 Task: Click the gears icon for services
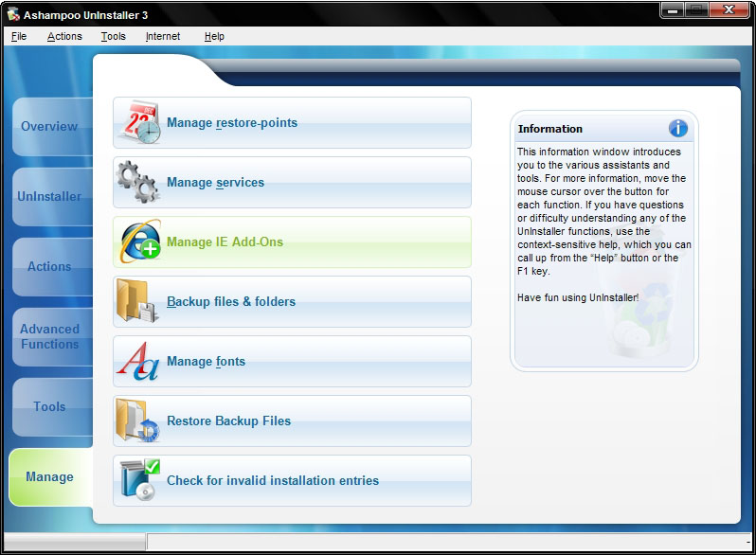coord(137,182)
